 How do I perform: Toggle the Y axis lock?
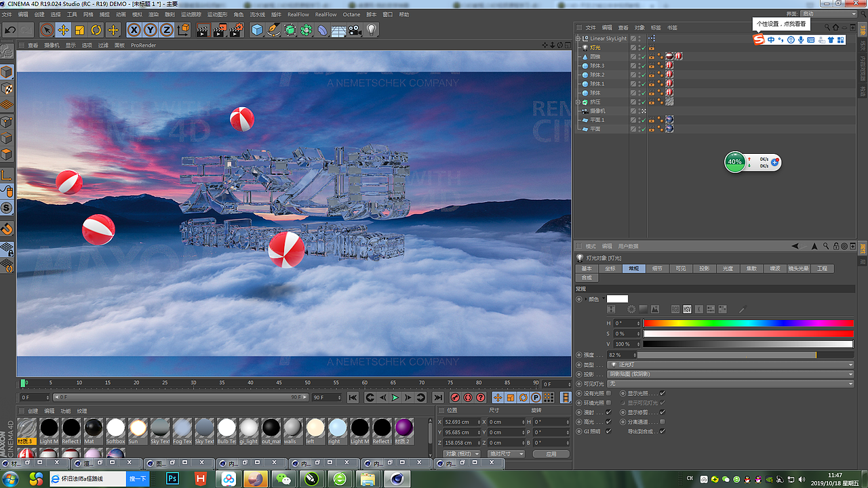tap(150, 30)
